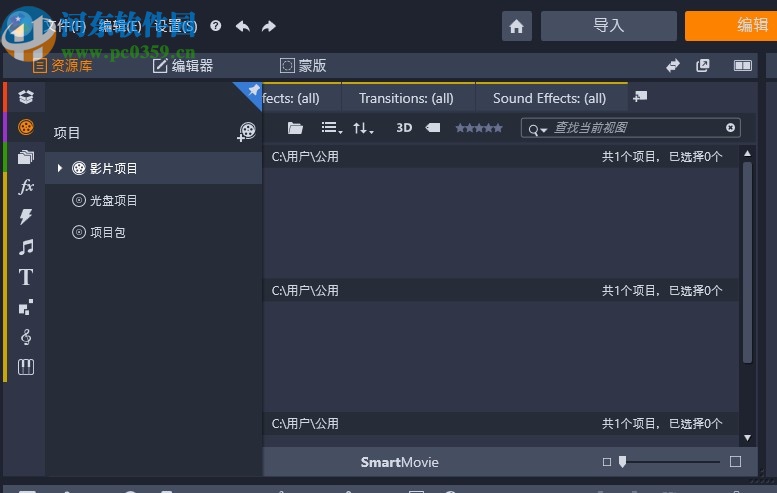Undo last action with the back arrow
The height and width of the screenshot is (493, 777).
(x=242, y=26)
